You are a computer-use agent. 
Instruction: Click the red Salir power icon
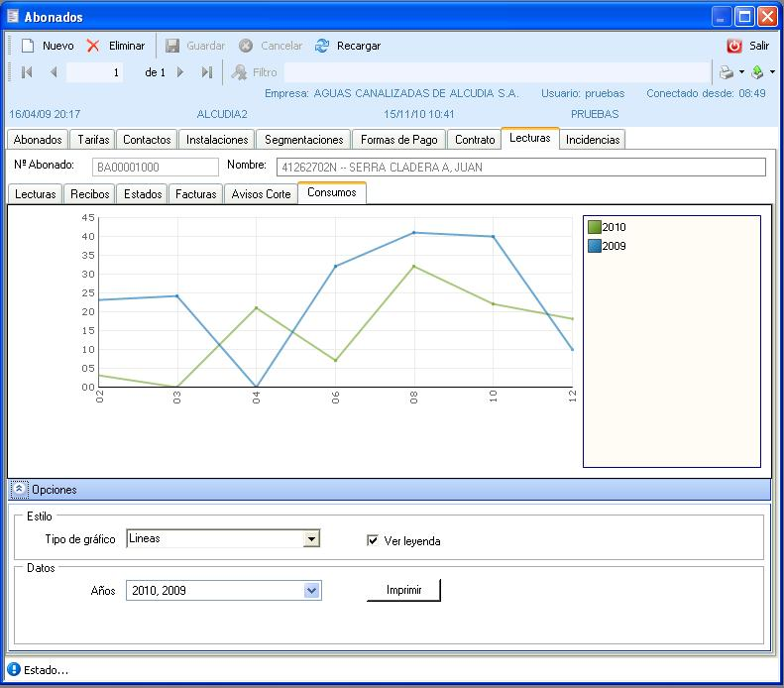point(734,46)
